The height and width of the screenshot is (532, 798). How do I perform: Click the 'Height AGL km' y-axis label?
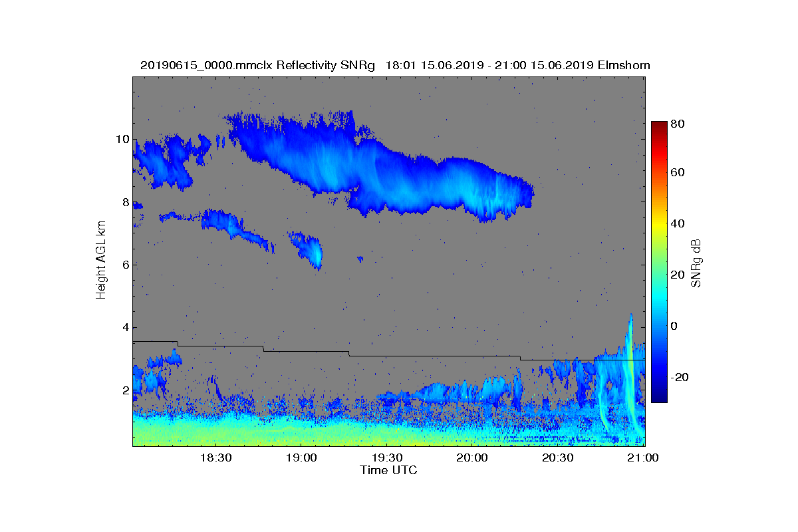(x=101, y=259)
